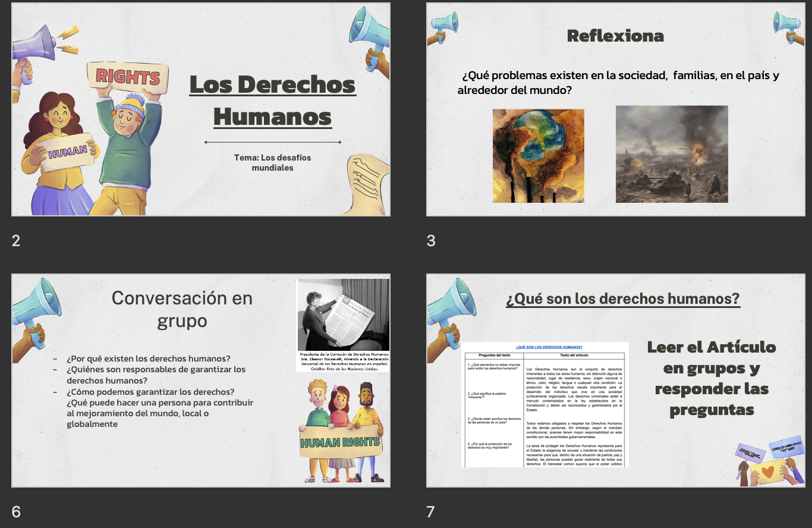This screenshot has width=812, height=528.
Task: Click the pink 'RIGHTS' sign illustration
Action: (127, 77)
